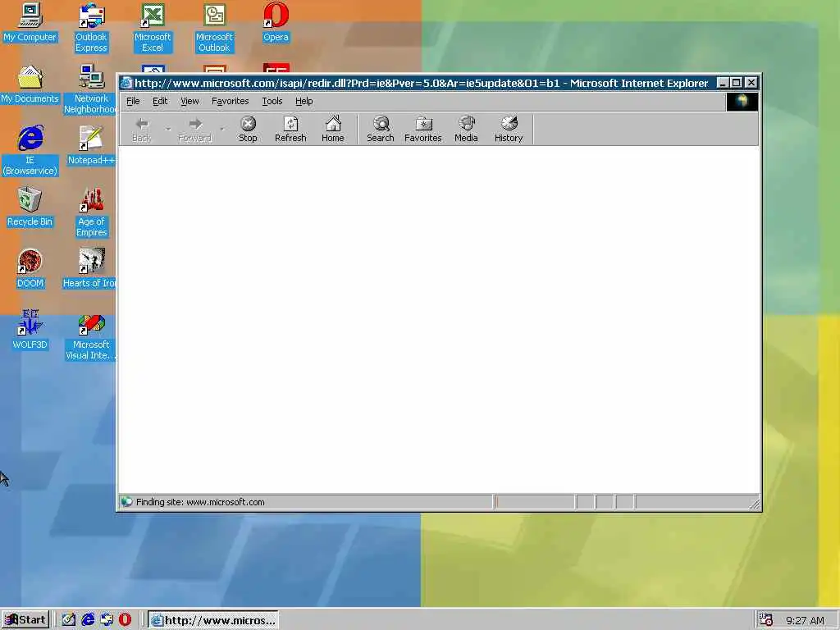840x630 pixels.
Task: Click the Back toolbar button
Action: pyautogui.click(x=141, y=129)
